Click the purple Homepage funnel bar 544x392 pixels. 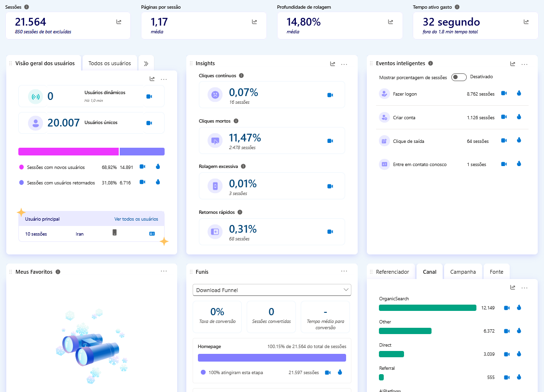(x=272, y=358)
